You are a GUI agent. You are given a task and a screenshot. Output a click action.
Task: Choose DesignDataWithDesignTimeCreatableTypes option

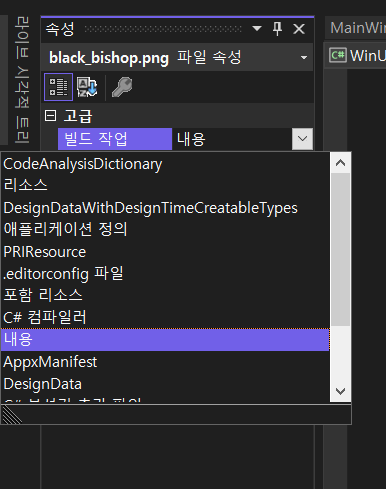tap(165, 208)
